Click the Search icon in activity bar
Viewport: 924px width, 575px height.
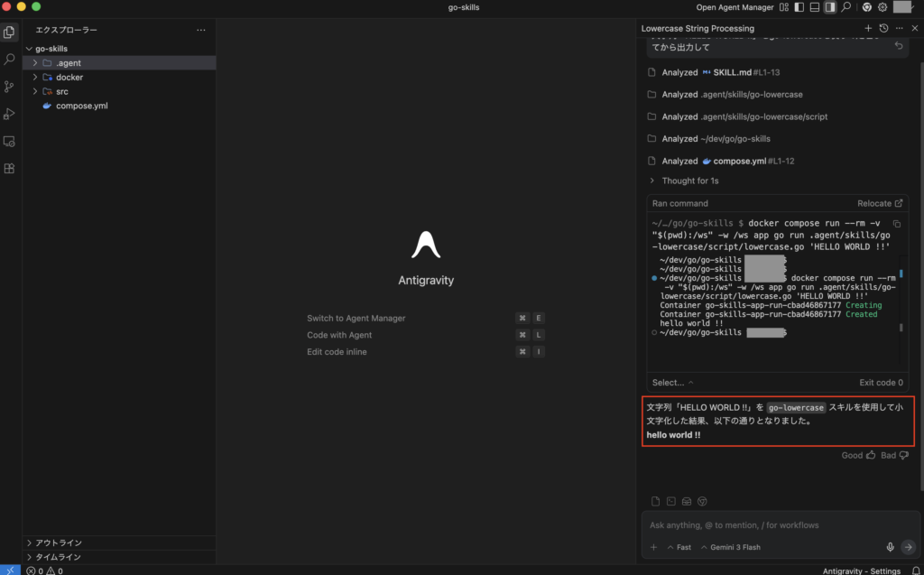(9, 60)
